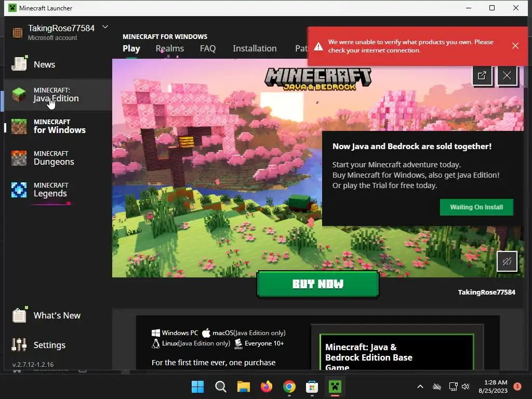Click the launcher version number text
The height and width of the screenshot is (399, 532).
[x=33, y=364]
